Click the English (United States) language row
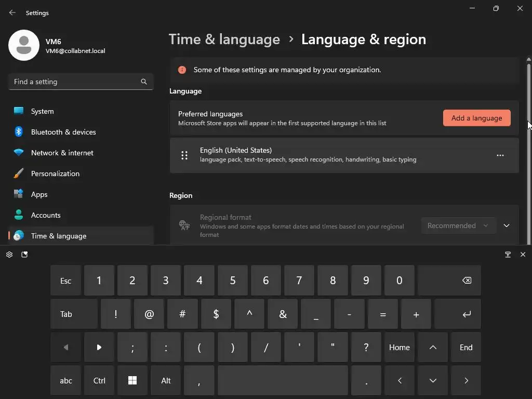 click(344, 155)
